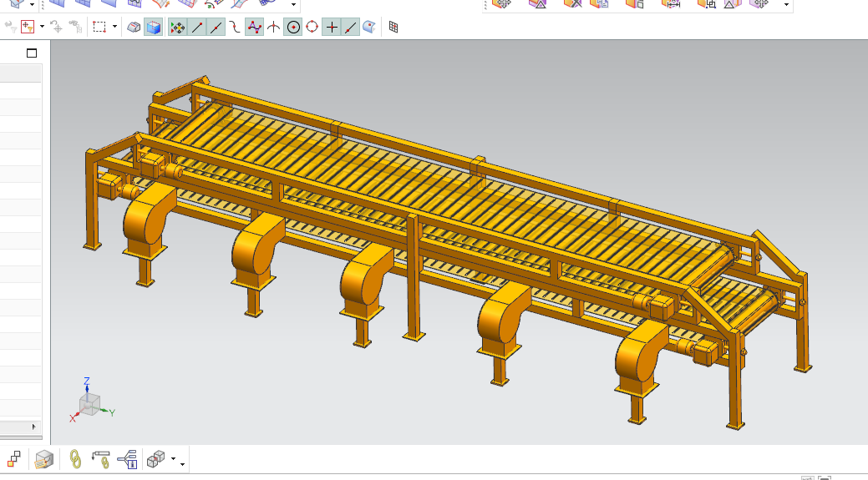Image resolution: width=868 pixels, height=480 pixels.
Task: Click the Delete Face icon with X
Action: click(x=573, y=4)
